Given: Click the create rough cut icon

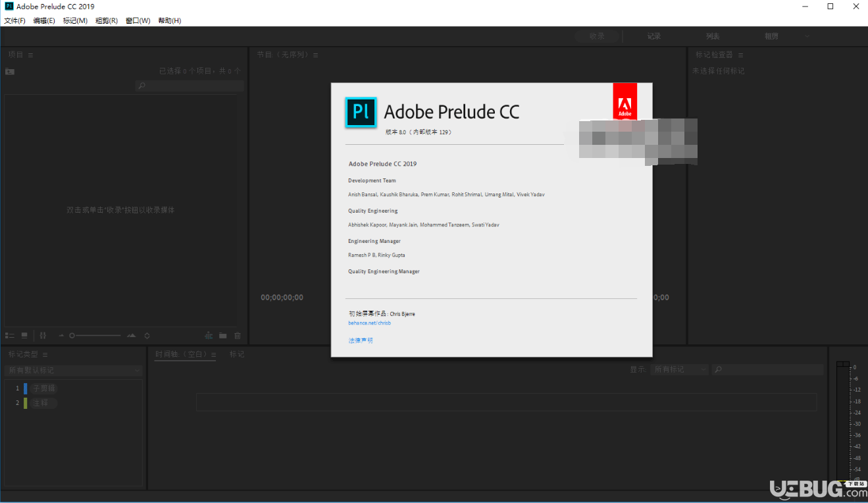Looking at the screenshot, I should point(209,336).
